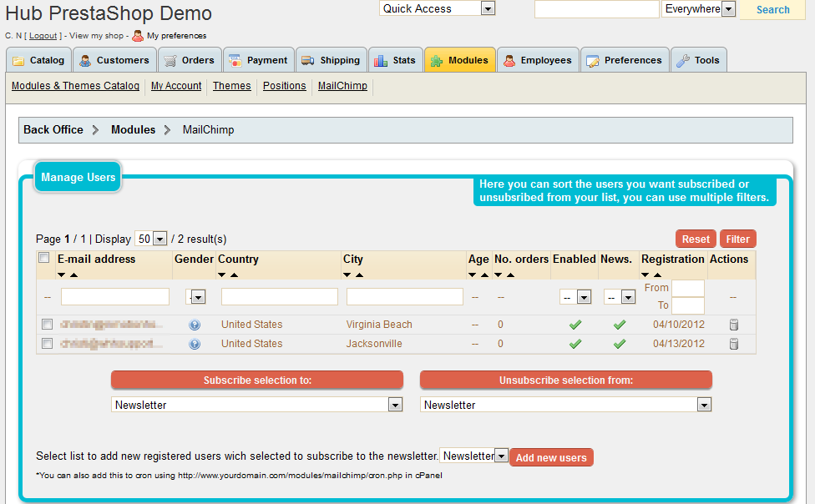Image resolution: width=815 pixels, height=504 pixels.
Task: Click the Add new users button
Action: pos(550,457)
